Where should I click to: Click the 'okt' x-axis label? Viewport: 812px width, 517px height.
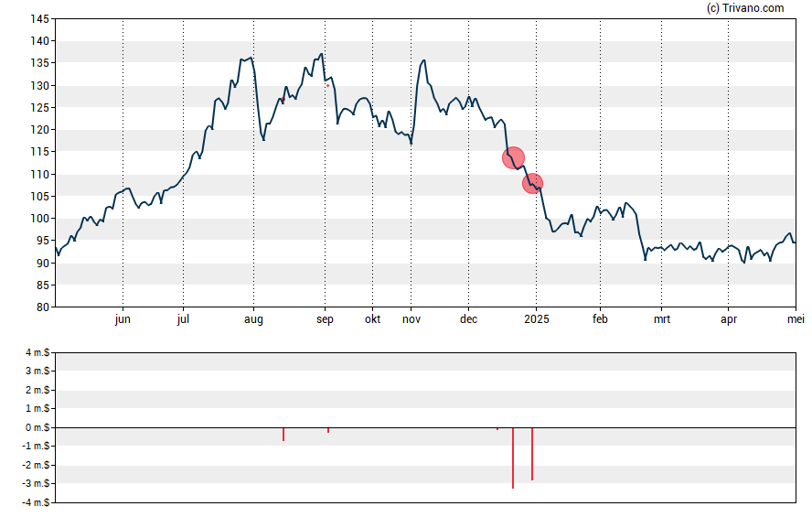372,319
